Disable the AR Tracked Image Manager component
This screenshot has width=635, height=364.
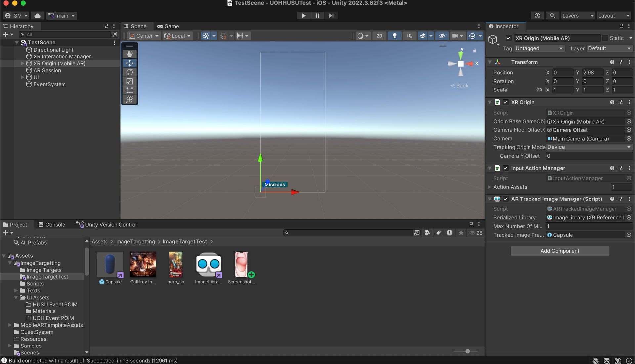[x=505, y=199]
